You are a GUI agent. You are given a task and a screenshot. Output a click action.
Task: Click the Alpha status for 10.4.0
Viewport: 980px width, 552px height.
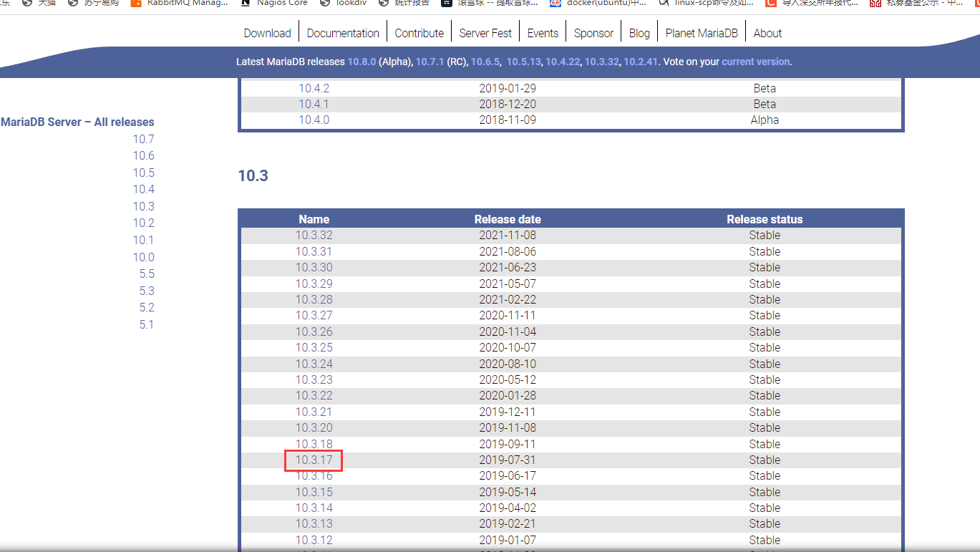[765, 120]
